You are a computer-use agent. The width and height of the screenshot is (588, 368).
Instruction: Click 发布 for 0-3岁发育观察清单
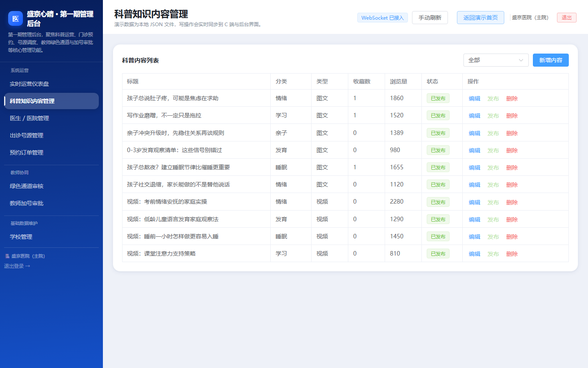click(493, 150)
